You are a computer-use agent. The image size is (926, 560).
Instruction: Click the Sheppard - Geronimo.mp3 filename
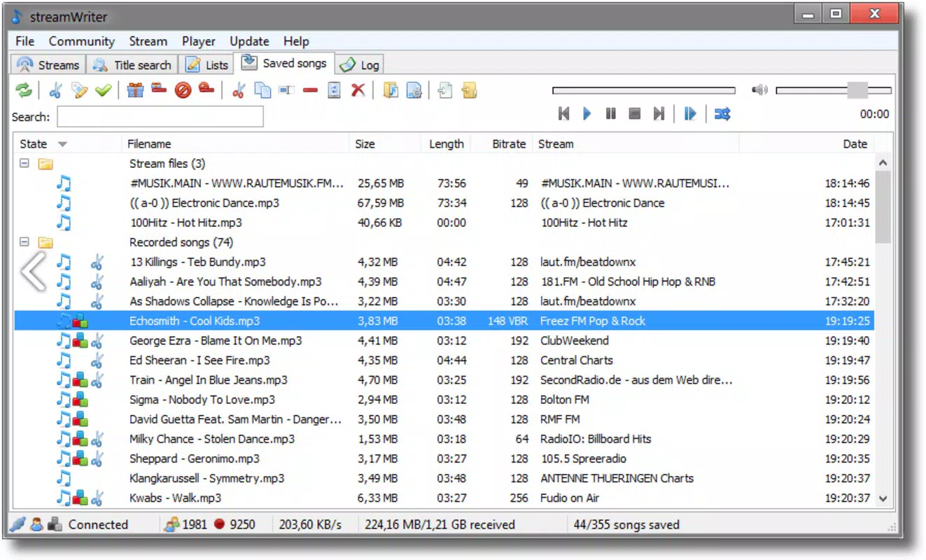click(x=195, y=459)
